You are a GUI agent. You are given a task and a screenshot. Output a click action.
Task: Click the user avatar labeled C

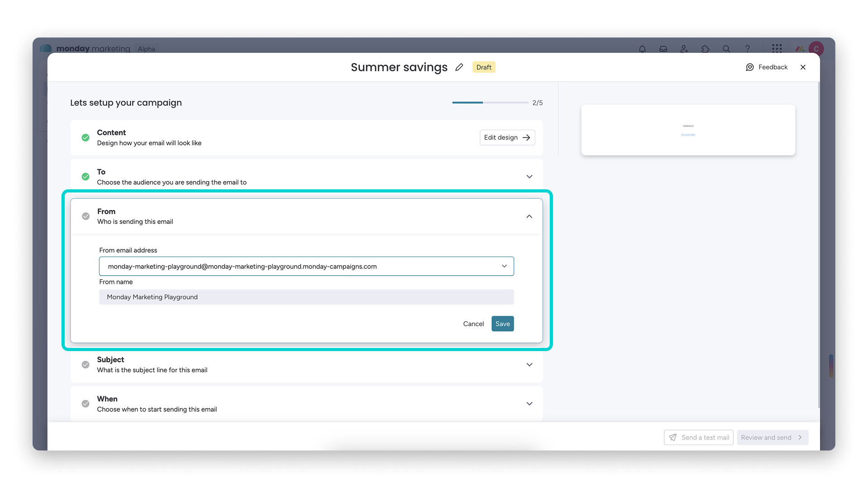[816, 49]
